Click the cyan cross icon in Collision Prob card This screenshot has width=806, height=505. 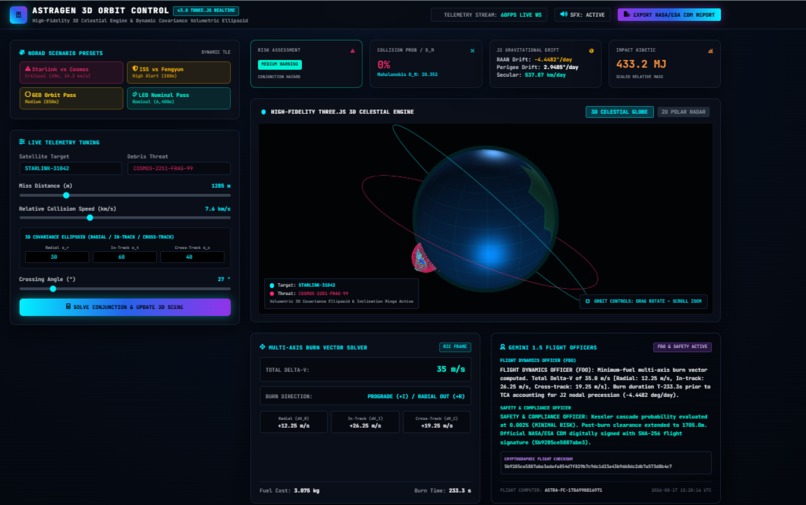tap(472, 50)
